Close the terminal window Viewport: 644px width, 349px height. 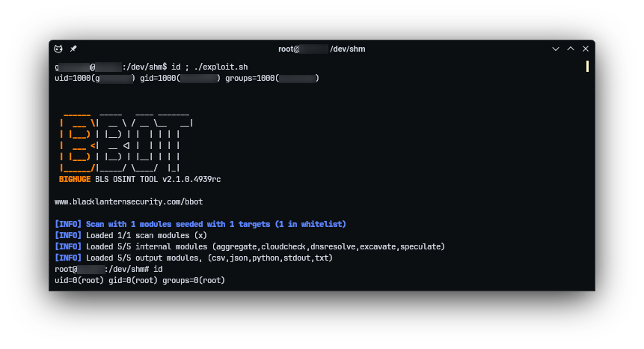pos(586,49)
